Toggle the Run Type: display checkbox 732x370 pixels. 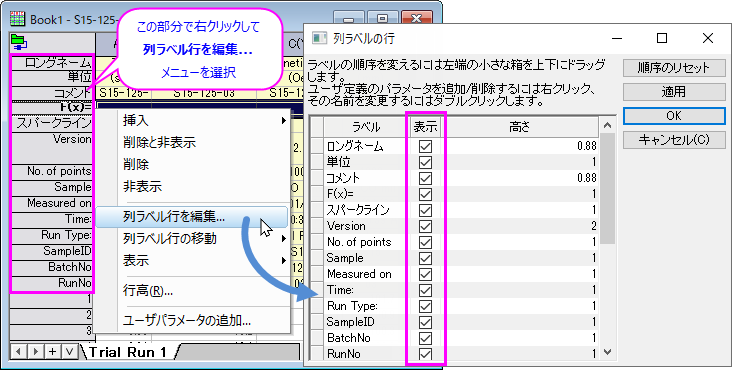425,306
